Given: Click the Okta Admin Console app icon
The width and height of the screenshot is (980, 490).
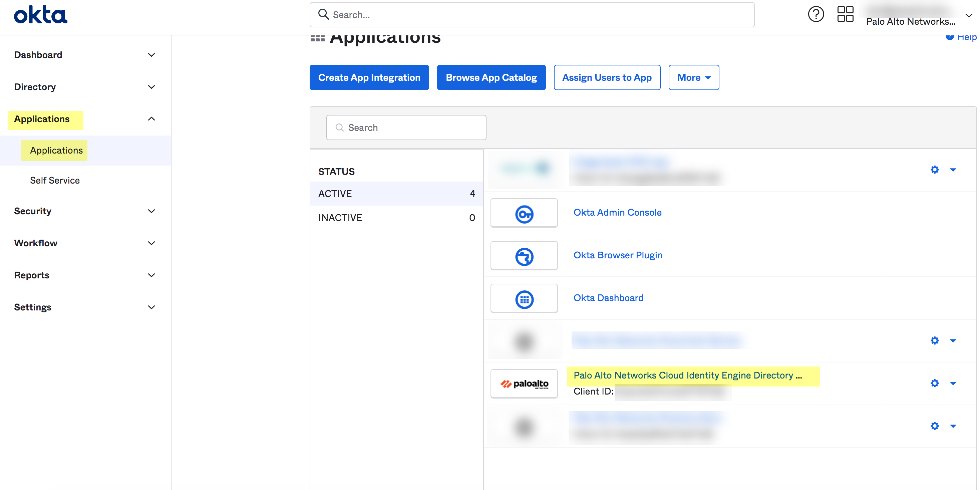Looking at the screenshot, I should [524, 213].
